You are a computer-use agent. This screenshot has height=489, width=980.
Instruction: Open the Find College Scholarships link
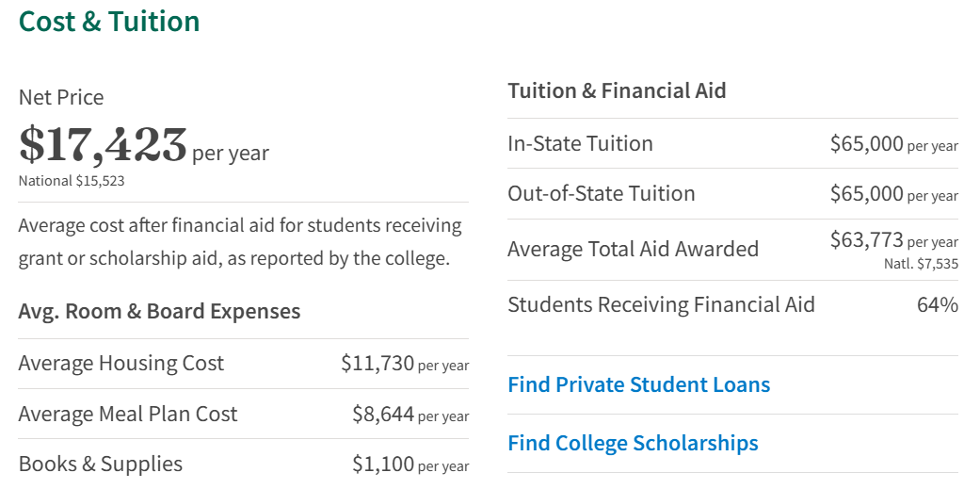(633, 443)
